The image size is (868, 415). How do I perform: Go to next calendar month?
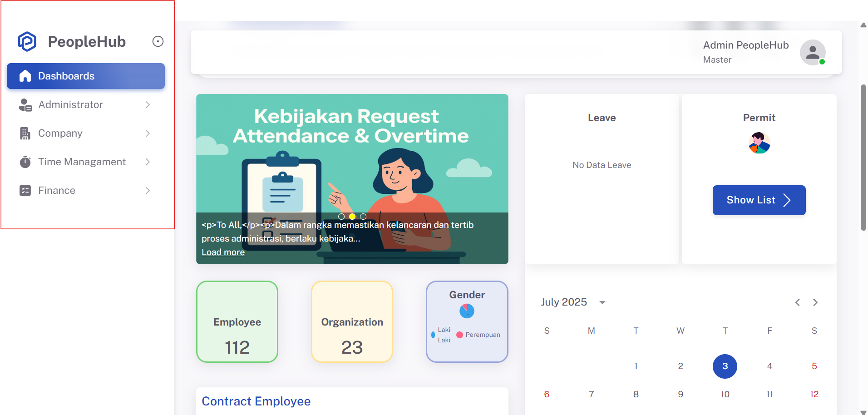pos(815,302)
